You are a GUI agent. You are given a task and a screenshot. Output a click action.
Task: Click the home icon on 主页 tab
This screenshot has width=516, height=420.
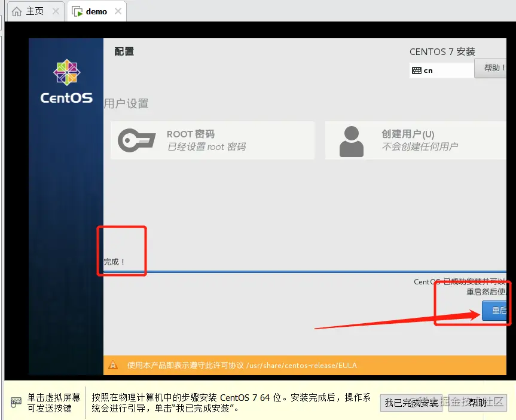pyautogui.click(x=17, y=11)
